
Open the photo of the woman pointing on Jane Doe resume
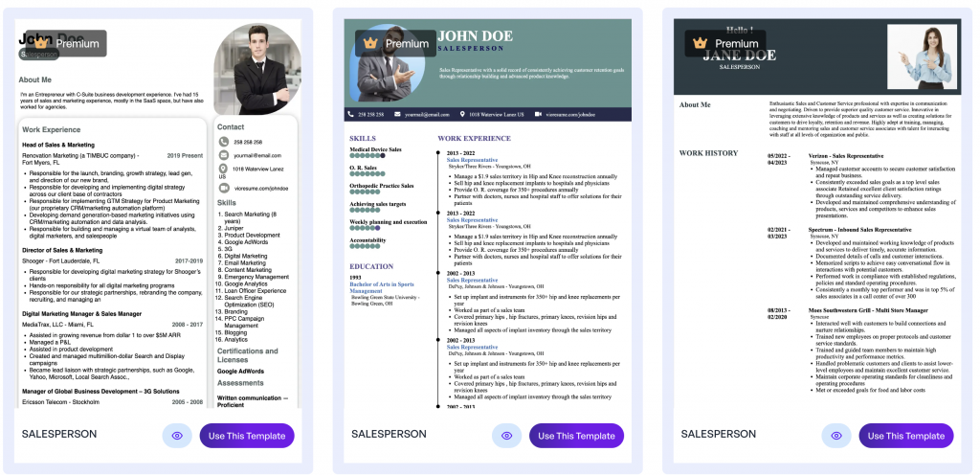point(922,57)
